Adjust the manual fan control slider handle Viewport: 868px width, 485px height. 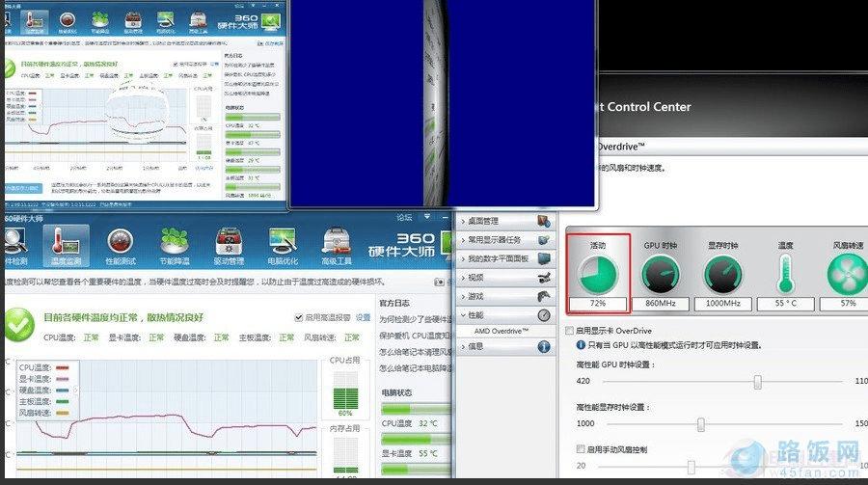[x=691, y=467]
